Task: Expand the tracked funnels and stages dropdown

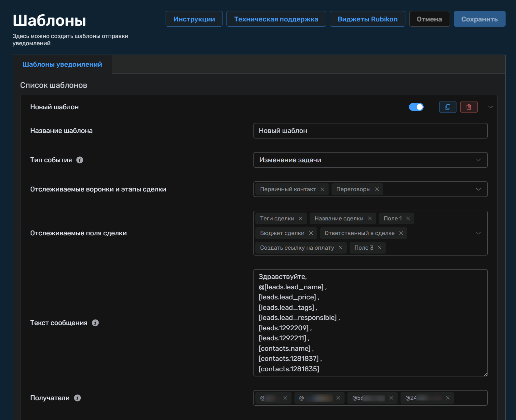Action: [x=478, y=189]
